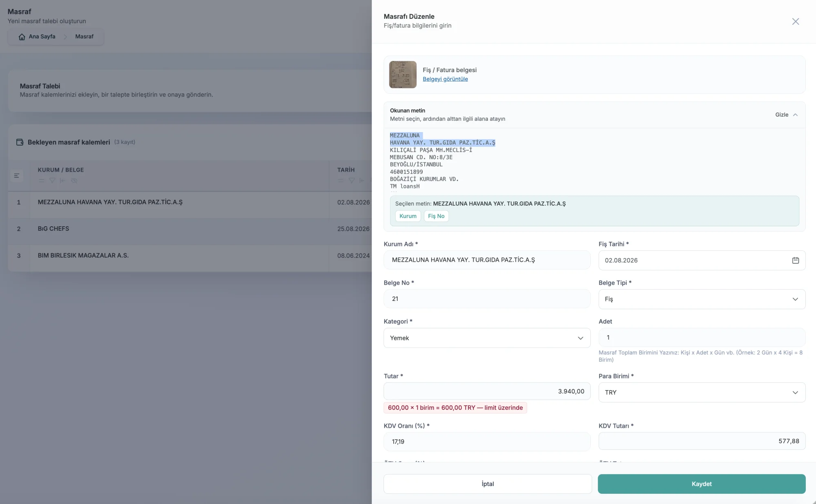The width and height of the screenshot is (816, 504).
Task: Click the MEBUSAN CD. NO:8/3E text line
Action: pos(421,157)
